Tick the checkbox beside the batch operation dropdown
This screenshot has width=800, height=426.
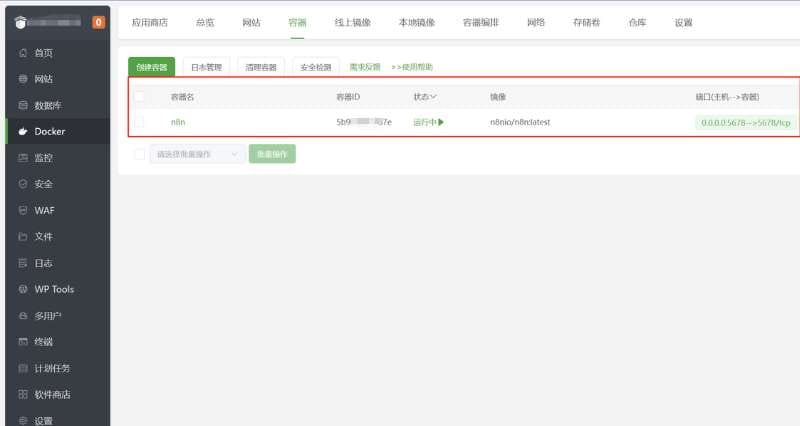coord(139,154)
